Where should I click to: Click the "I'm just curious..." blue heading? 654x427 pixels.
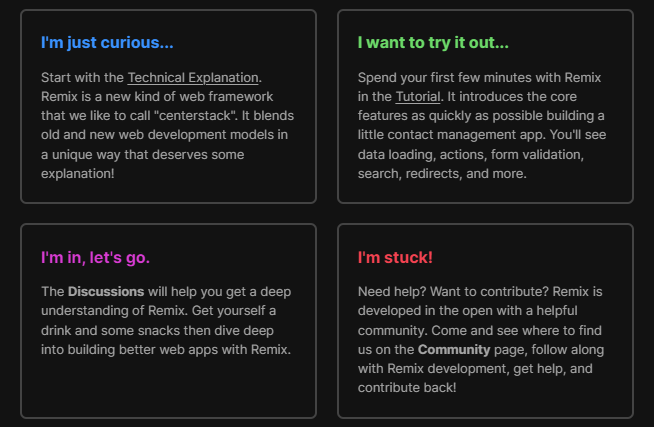tap(107, 43)
